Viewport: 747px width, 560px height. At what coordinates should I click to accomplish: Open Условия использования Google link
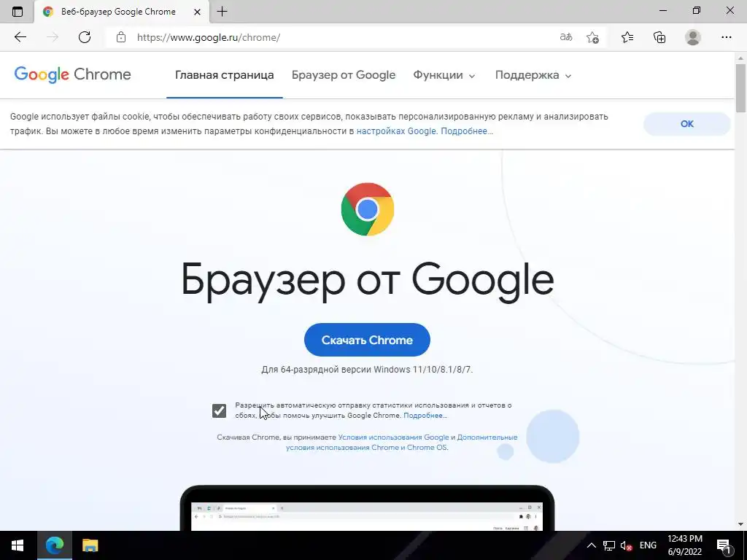pos(393,437)
